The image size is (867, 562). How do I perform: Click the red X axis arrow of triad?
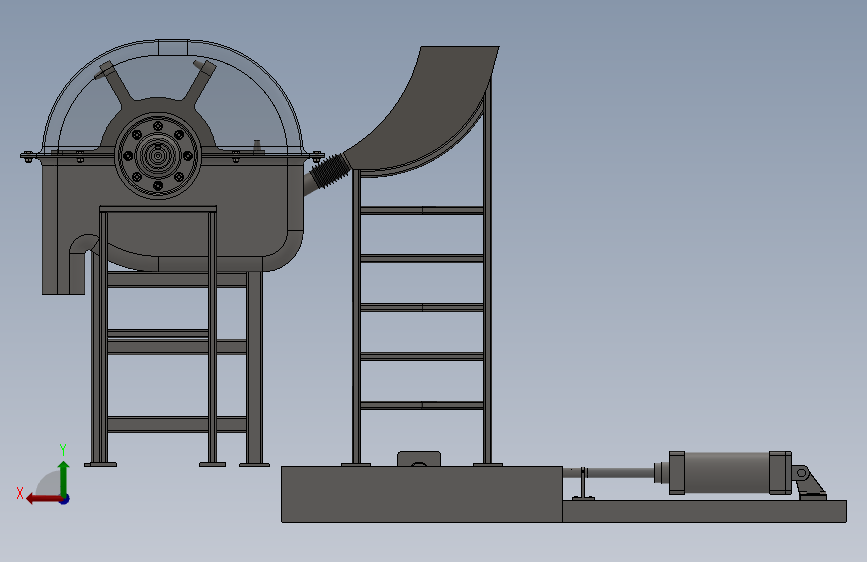point(44,499)
